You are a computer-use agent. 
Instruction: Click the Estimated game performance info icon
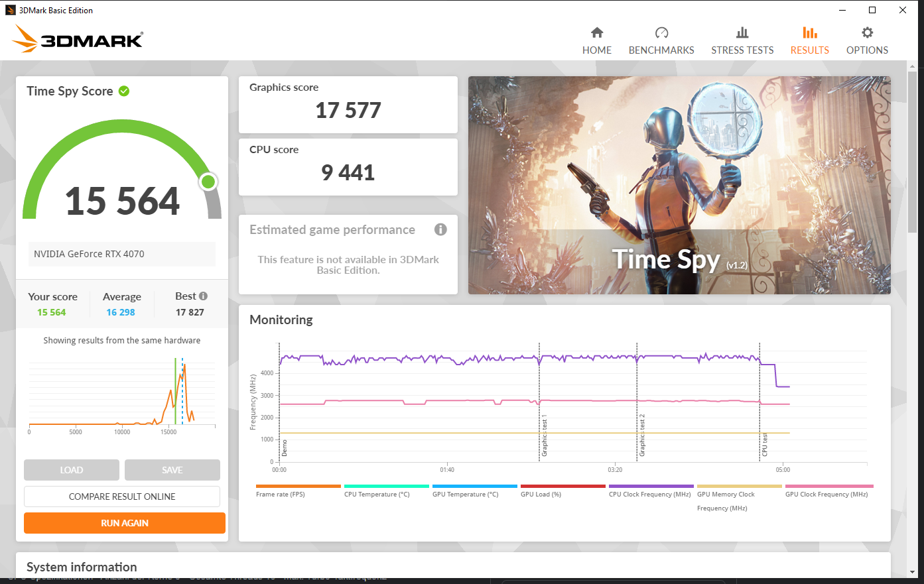pos(440,229)
